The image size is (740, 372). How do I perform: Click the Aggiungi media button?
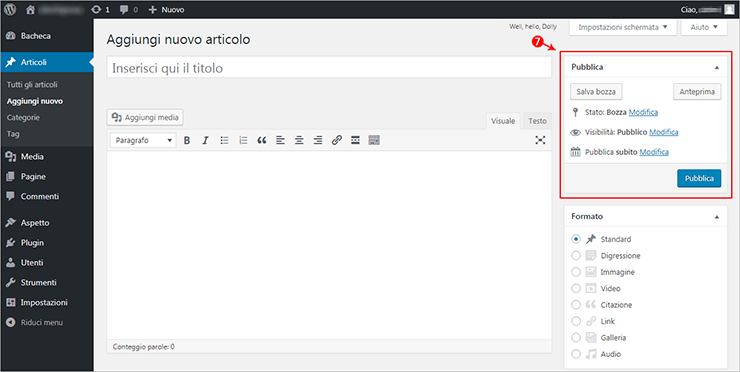point(145,118)
